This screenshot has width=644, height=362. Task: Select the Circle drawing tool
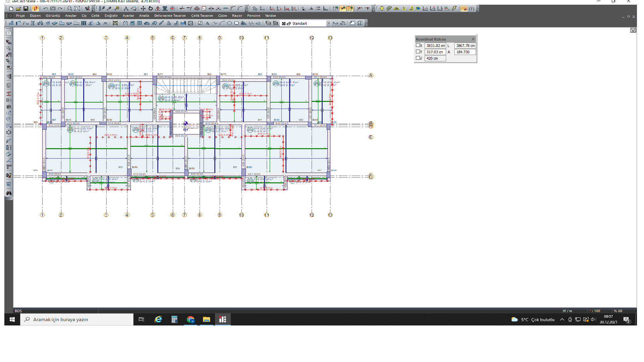click(x=229, y=23)
